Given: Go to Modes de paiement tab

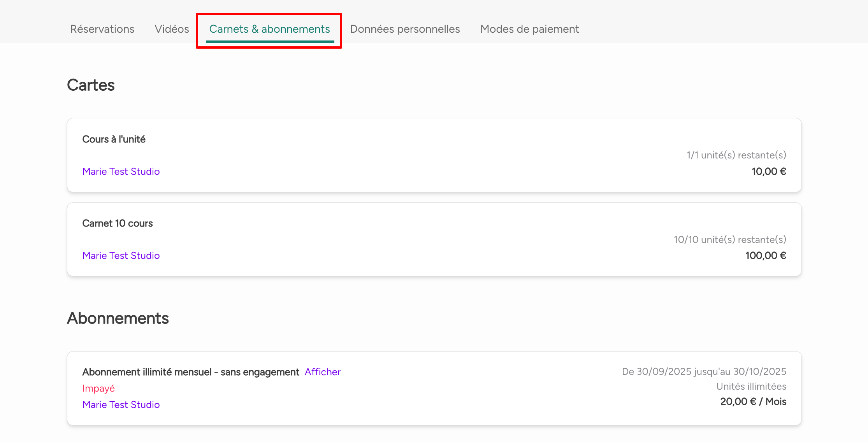Looking at the screenshot, I should 529,29.
